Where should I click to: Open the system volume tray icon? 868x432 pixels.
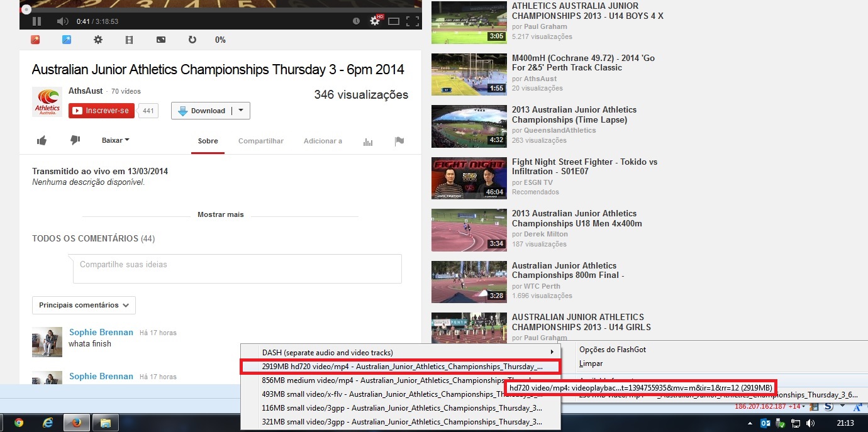click(810, 423)
